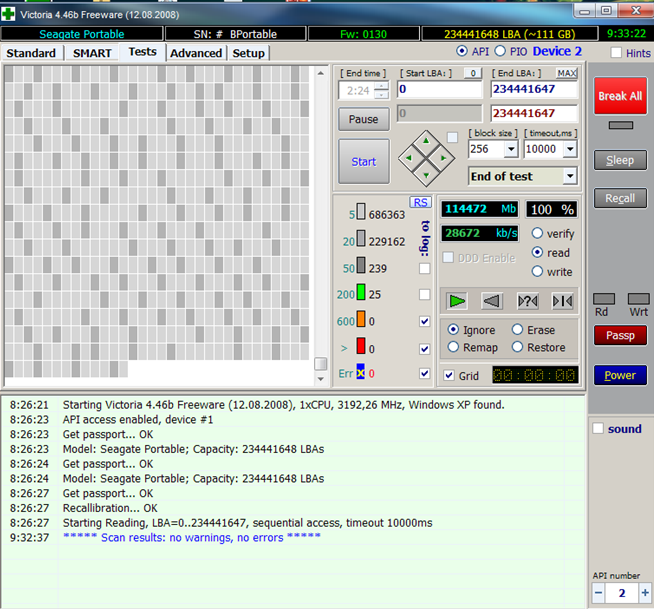Enable the sound checkbox
This screenshot has height=610, width=655.
pyautogui.click(x=598, y=428)
